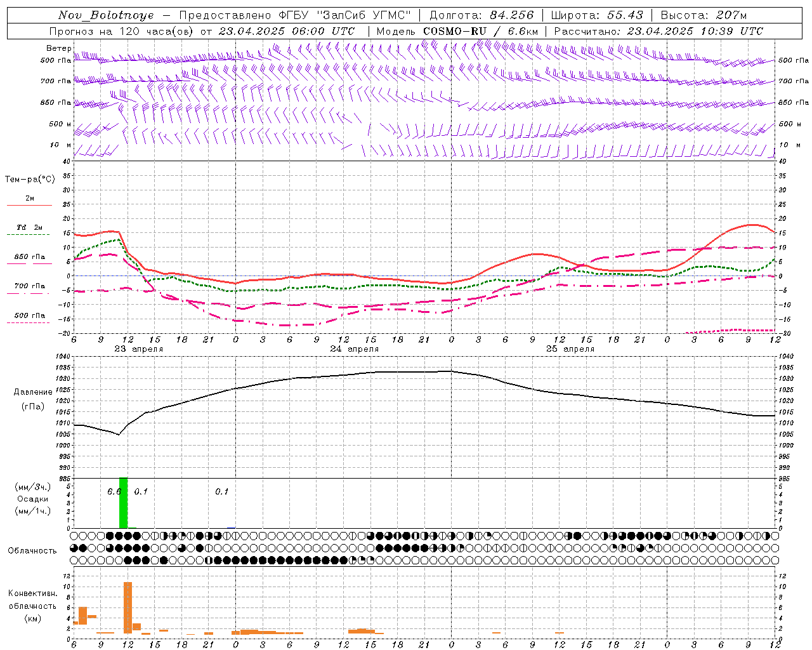Click the Облачность cloud cover label
The image size is (812, 650).
[x=32, y=551]
